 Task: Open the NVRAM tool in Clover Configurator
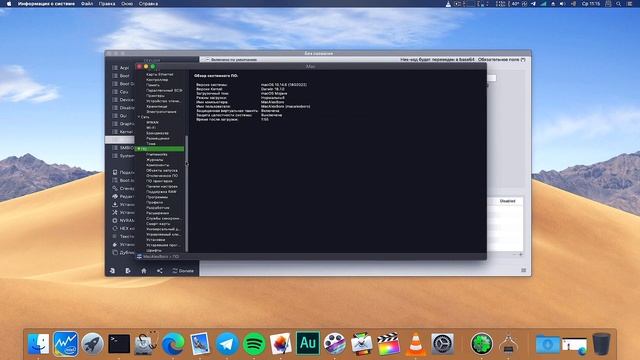[123, 220]
